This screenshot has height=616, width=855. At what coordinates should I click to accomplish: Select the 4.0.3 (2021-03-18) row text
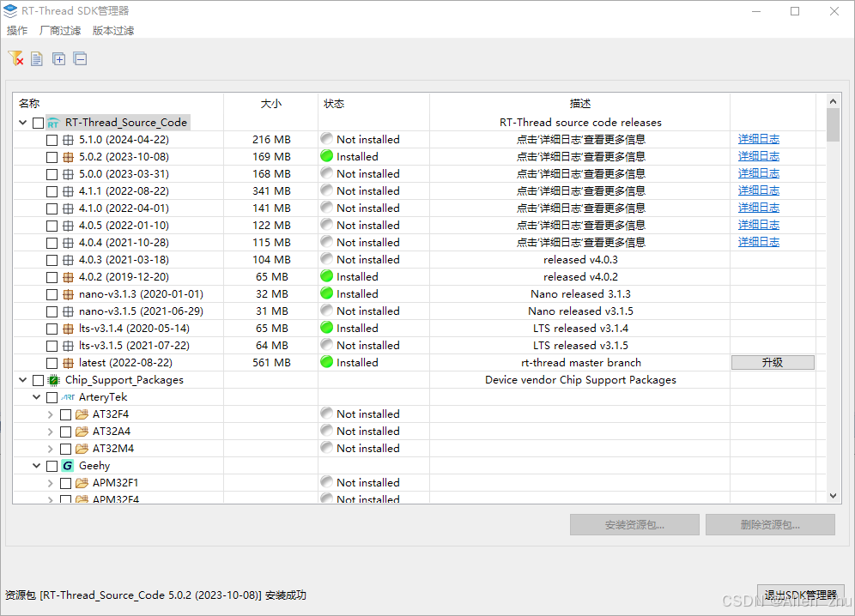(124, 260)
